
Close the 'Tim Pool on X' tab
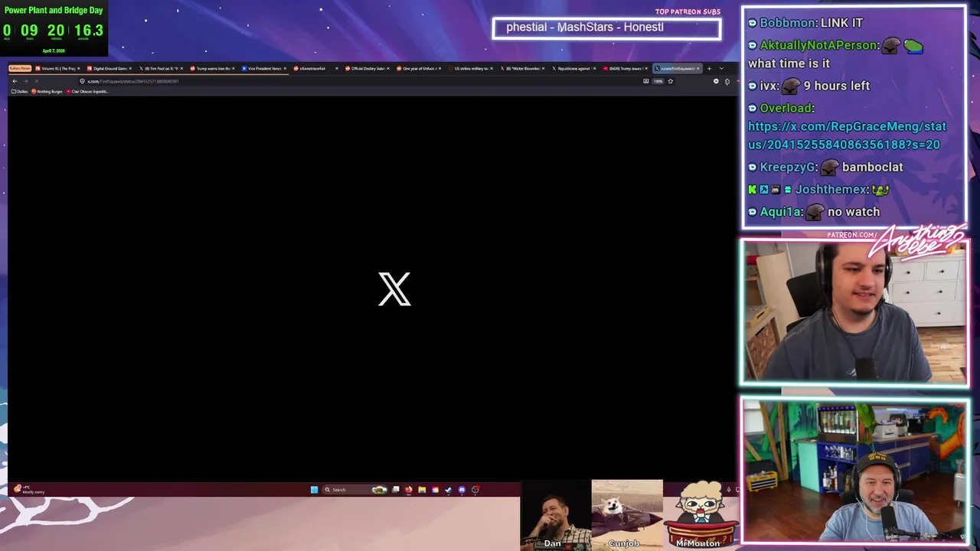point(181,68)
